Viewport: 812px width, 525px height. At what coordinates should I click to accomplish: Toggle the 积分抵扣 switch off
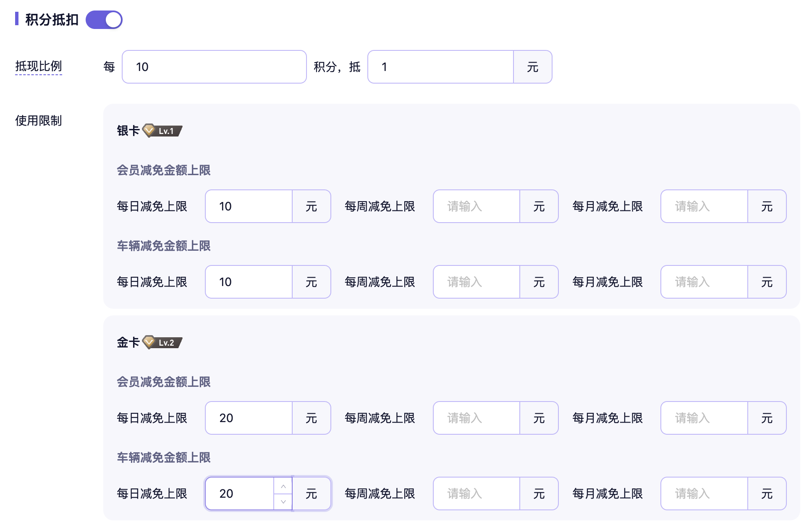tap(104, 20)
